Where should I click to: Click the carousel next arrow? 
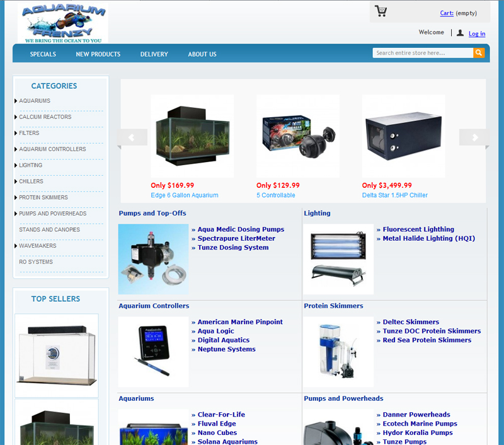[x=474, y=137]
